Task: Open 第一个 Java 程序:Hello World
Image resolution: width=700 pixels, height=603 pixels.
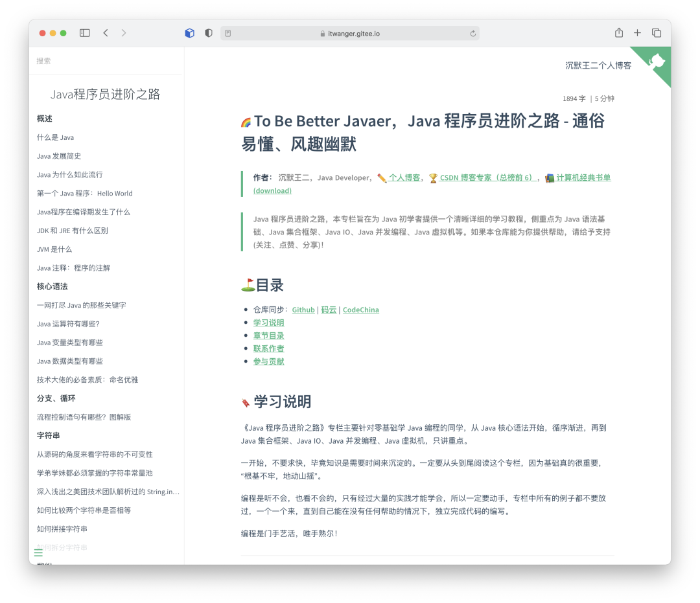Action: pyautogui.click(x=85, y=194)
